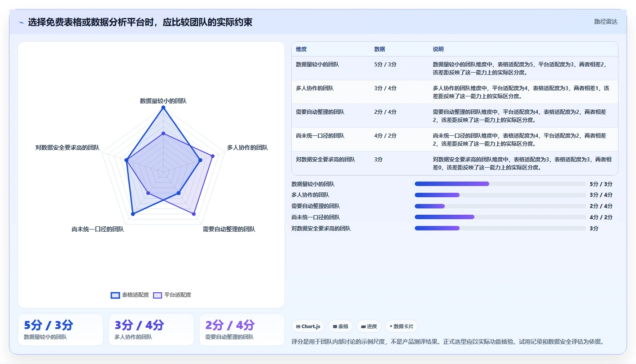Click value 2分 / 4分 beside the progress bar
This screenshot has width=636, height=364.
click(601, 206)
